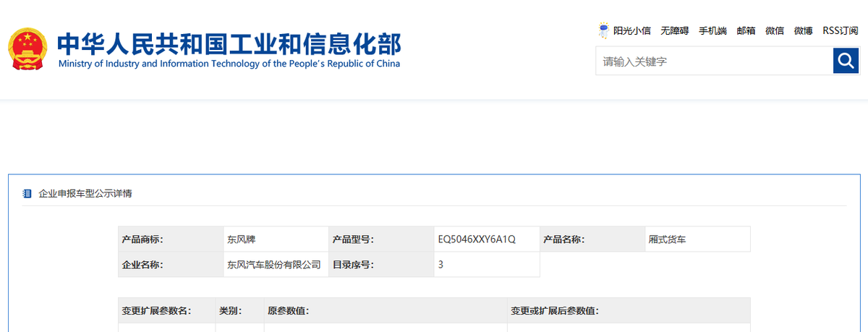Click the notebook icon beside 企业申报车型公示详情

point(27,194)
